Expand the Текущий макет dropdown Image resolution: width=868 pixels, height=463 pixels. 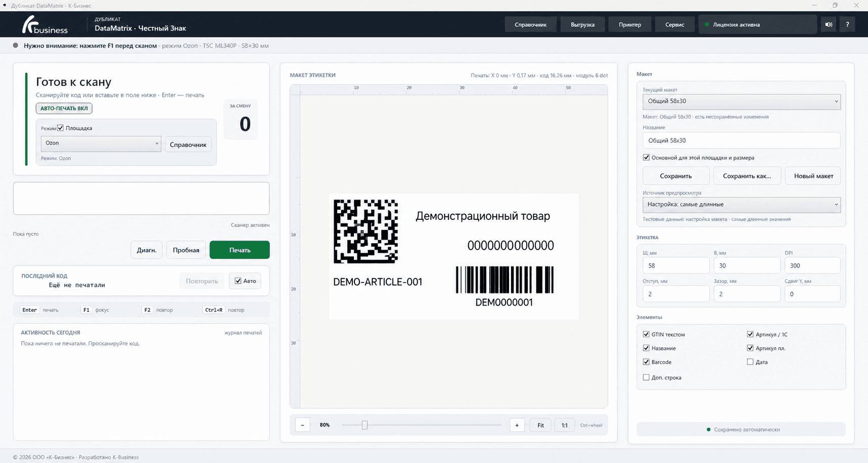[x=741, y=102]
